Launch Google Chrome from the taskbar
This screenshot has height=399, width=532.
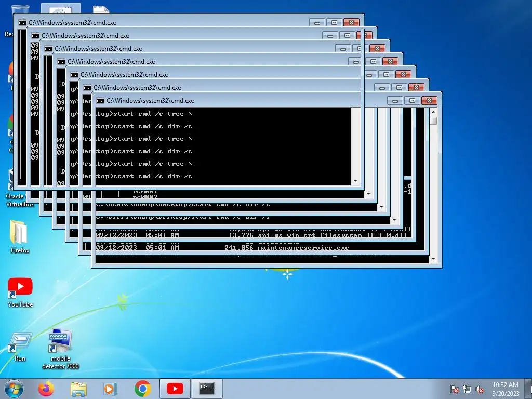coord(142,389)
